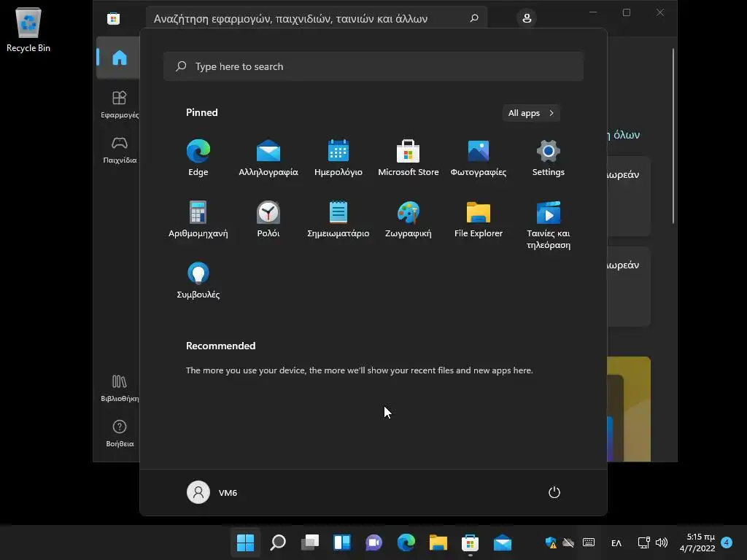The image size is (747, 560).
Task: Open Store account profile icon
Action: tap(527, 18)
